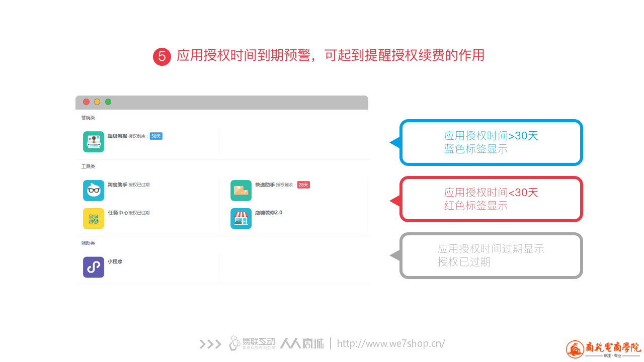
Task: Click the red 28天 authorization badge
Action: (303, 185)
